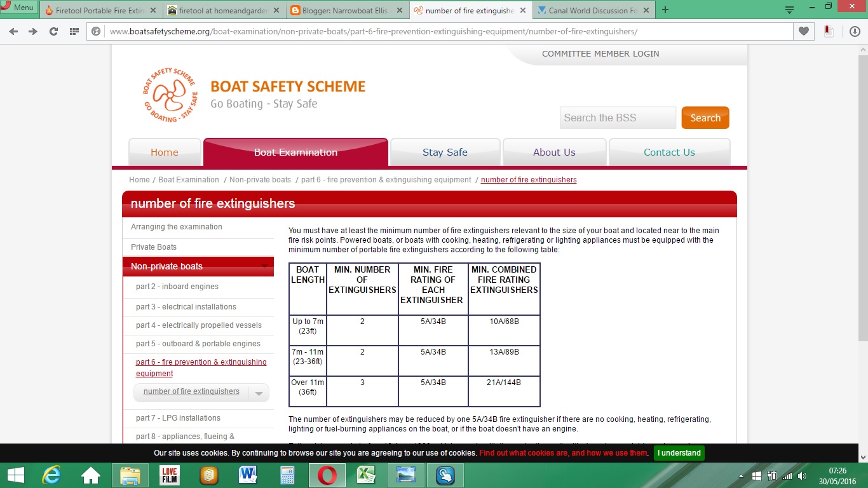Switch to Canal World Discussion tab
The width and height of the screenshot is (868, 488).
(593, 10)
